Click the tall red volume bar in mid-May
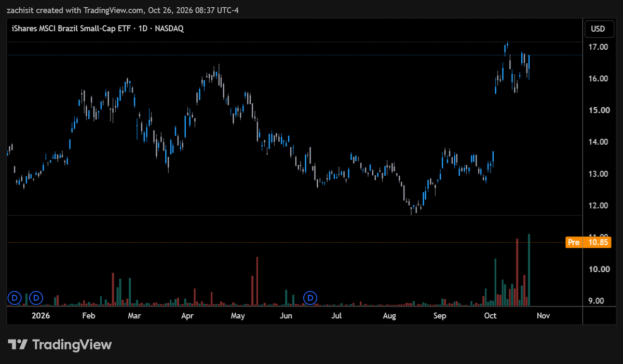Image resolution: width=623 pixels, height=364 pixels. point(257,281)
